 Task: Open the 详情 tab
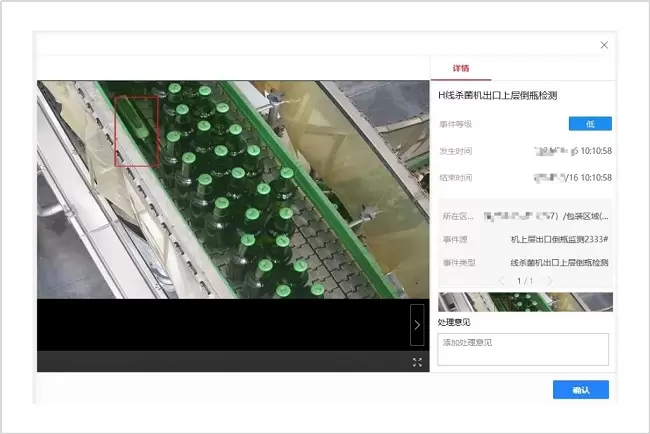(x=460, y=69)
